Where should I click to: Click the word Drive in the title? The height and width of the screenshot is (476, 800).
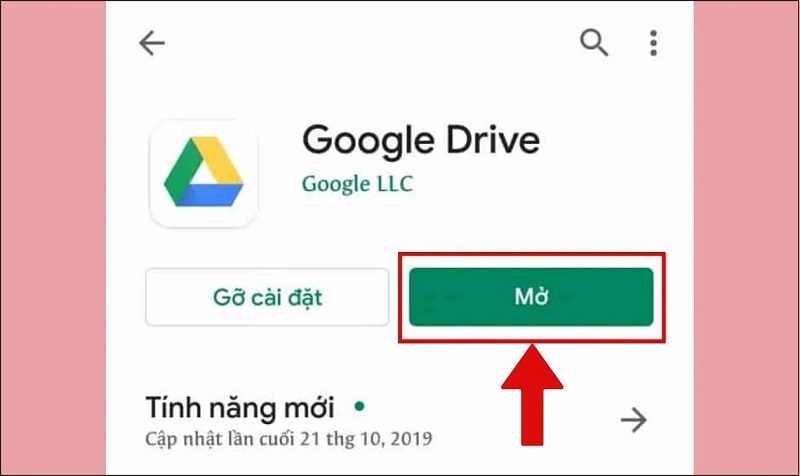pyautogui.click(x=493, y=139)
